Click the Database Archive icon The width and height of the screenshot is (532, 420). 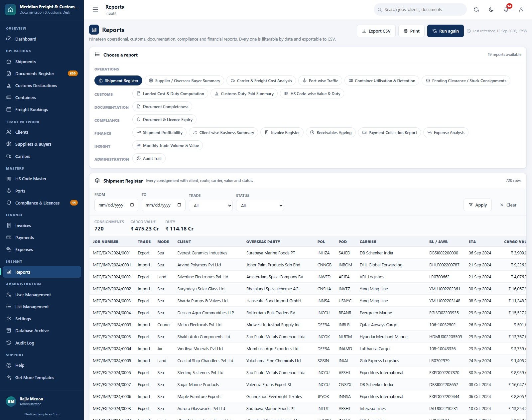(9, 331)
